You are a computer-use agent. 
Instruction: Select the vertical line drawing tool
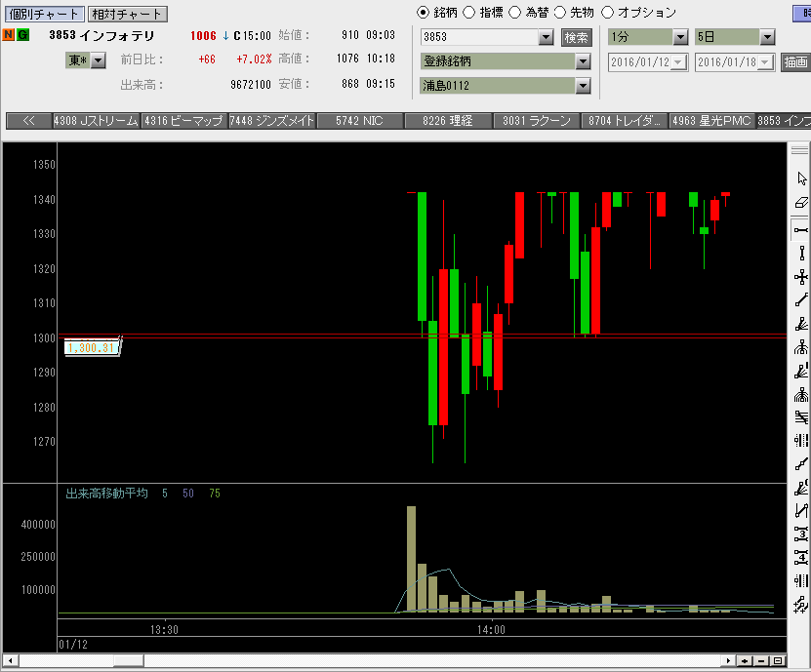(x=801, y=254)
